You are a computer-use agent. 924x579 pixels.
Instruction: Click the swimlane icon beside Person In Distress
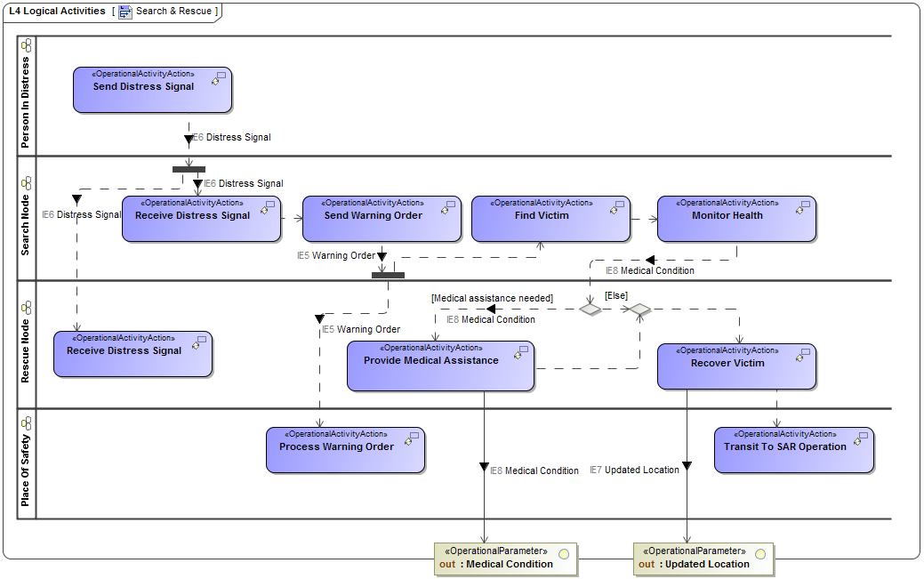26,43
